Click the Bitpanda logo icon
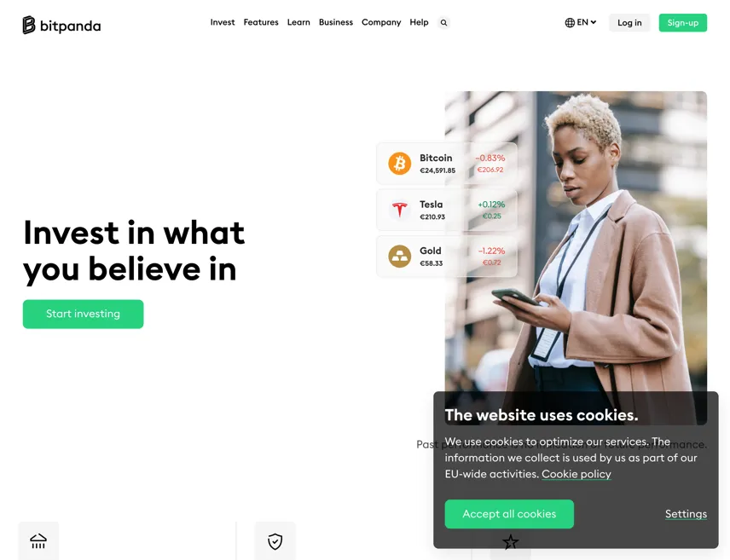Image resolution: width=730 pixels, height=560 pixels. coord(29,25)
